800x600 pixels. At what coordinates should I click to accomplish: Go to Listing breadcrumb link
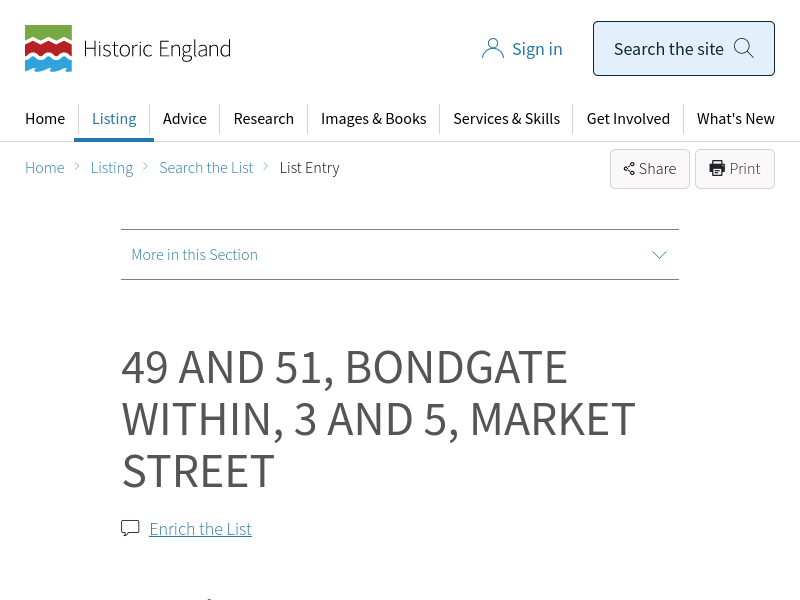[112, 168]
